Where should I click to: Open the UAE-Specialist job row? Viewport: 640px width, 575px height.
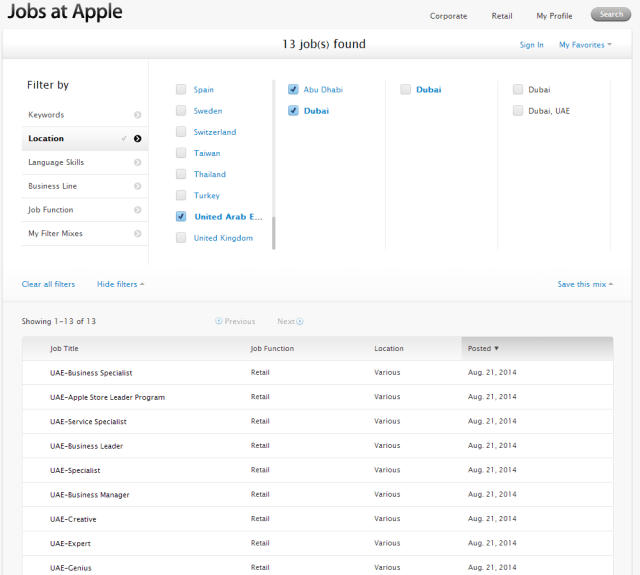[318, 470]
